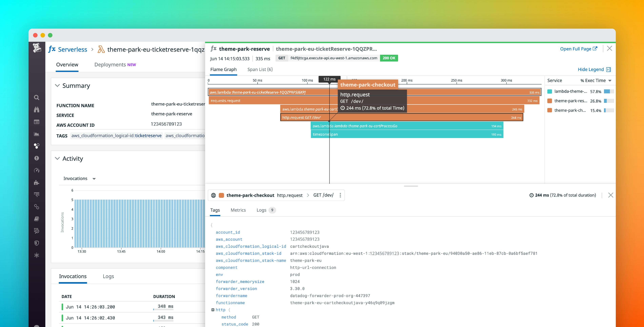Switch to the Span List tab
644x327 pixels.
[x=260, y=69]
